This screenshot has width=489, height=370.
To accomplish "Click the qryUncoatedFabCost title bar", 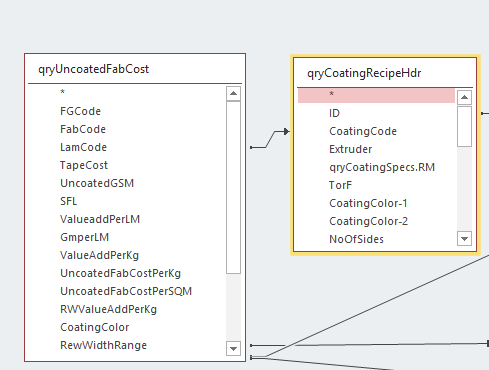I will tap(135, 69).
